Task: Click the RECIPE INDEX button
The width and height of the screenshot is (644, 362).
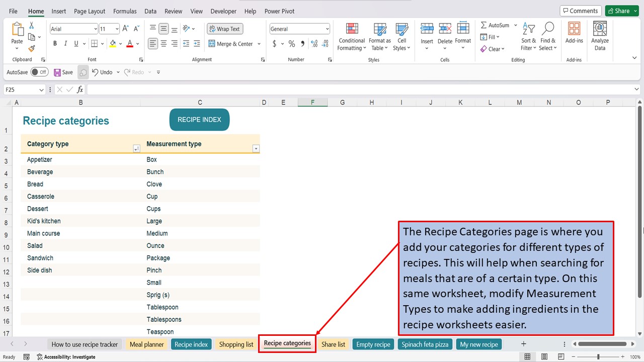Action: coord(199,120)
